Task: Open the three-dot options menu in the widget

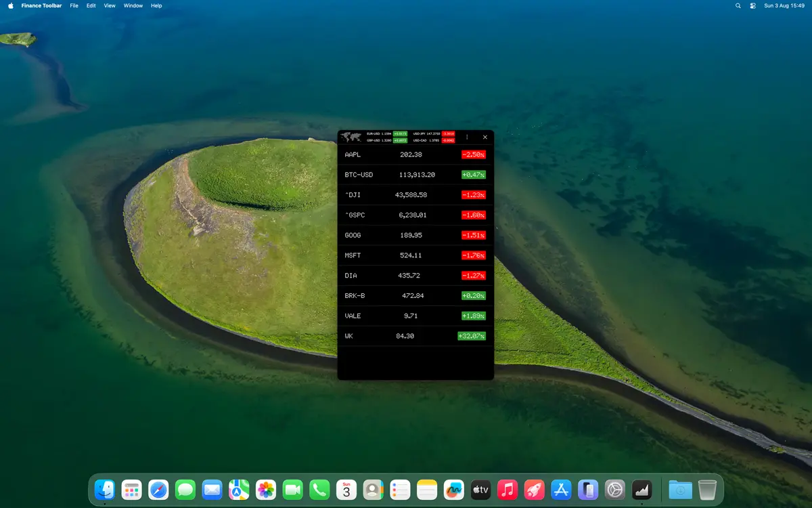Action: 467,137
